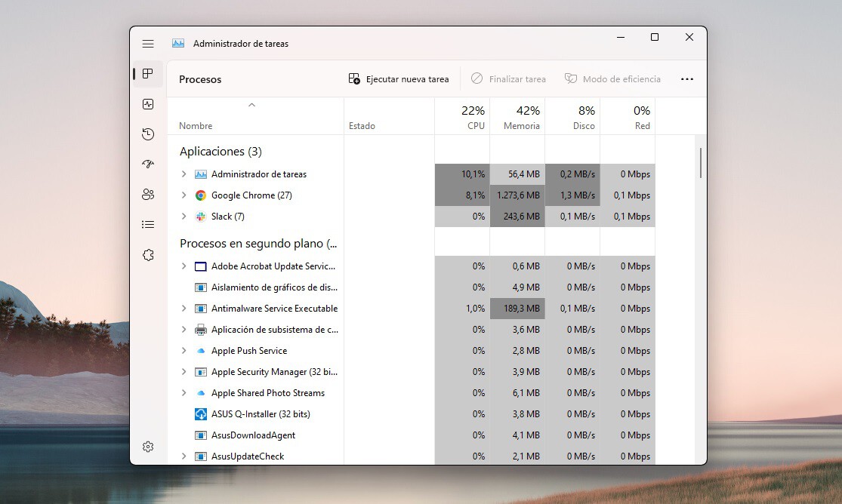Expand the Google Chrome process group
This screenshot has height=504, width=842.
[x=183, y=195]
